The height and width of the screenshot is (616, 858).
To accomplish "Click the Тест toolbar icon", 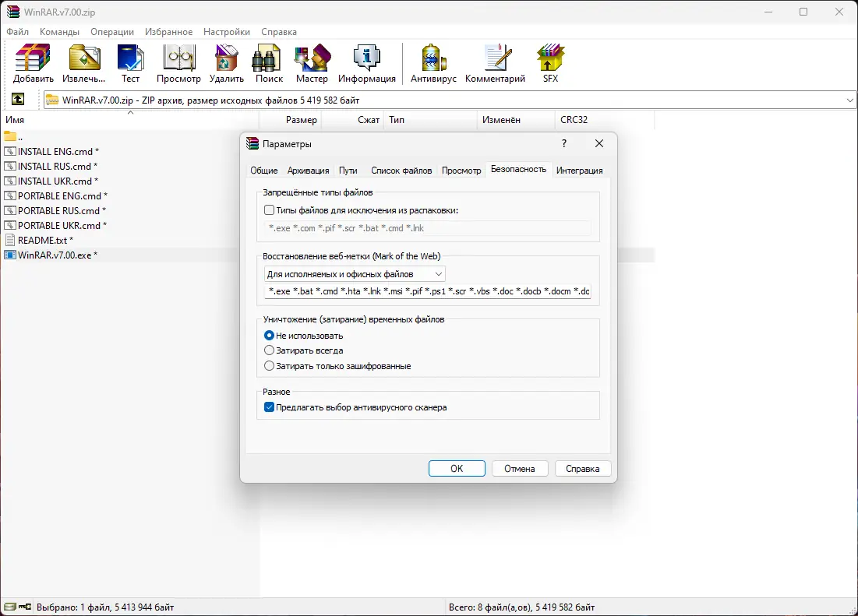I will pos(130,58).
